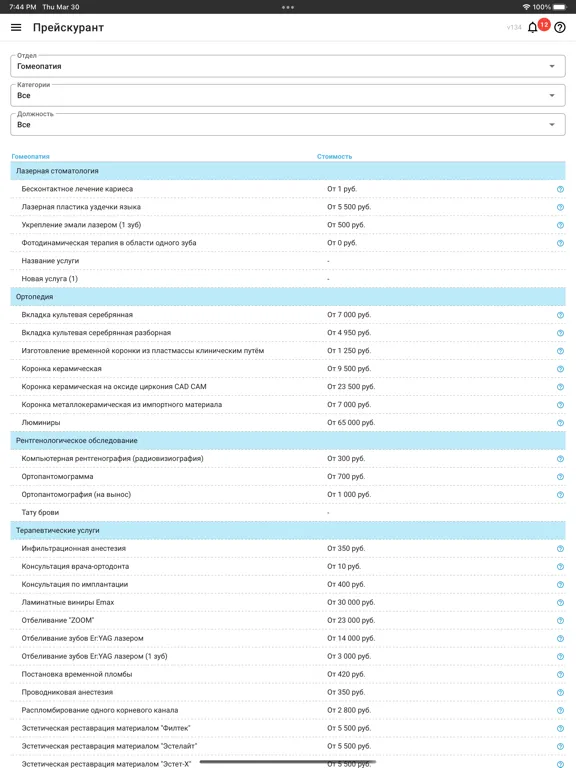Open the Категории dropdown
The image size is (576, 768).
click(288, 96)
